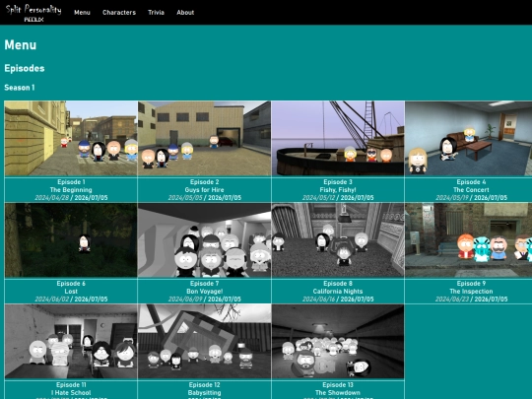Click the 'Lost' episode title
The image size is (532, 399).
[x=71, y=292]
